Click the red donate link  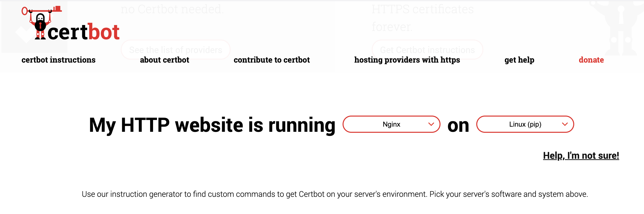click(591, 60)
